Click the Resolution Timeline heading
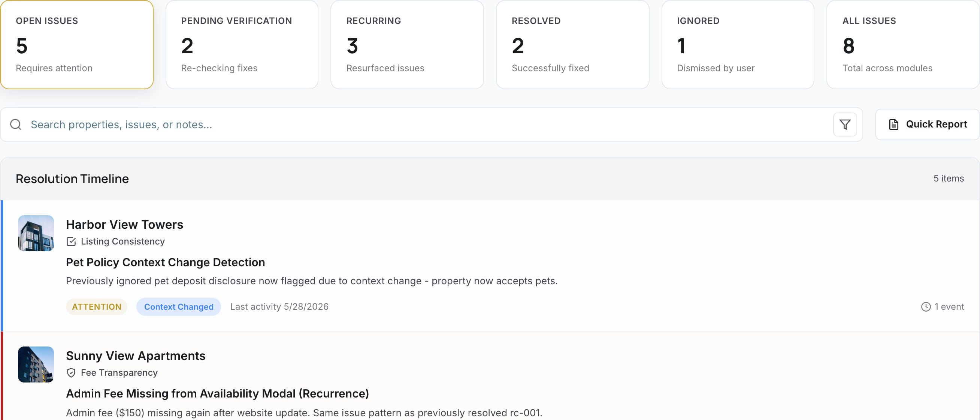The width and height of the screenshot is (980, 420). tap(72, 179)
